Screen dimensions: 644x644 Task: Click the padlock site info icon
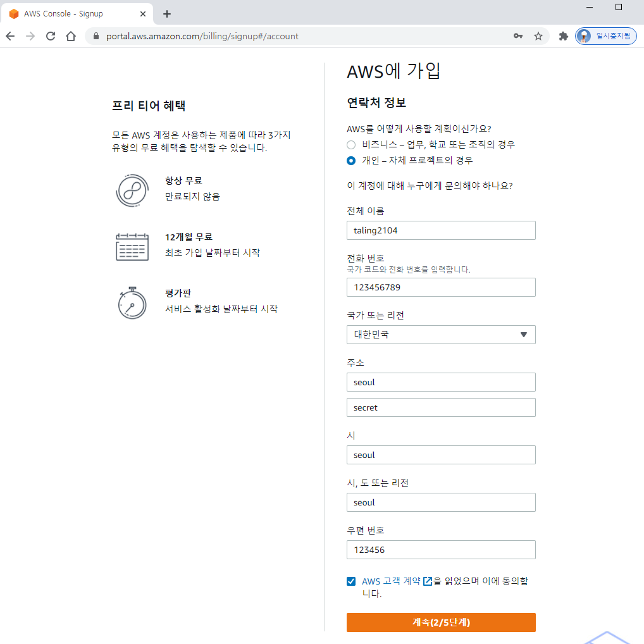[x=96, y=36]
